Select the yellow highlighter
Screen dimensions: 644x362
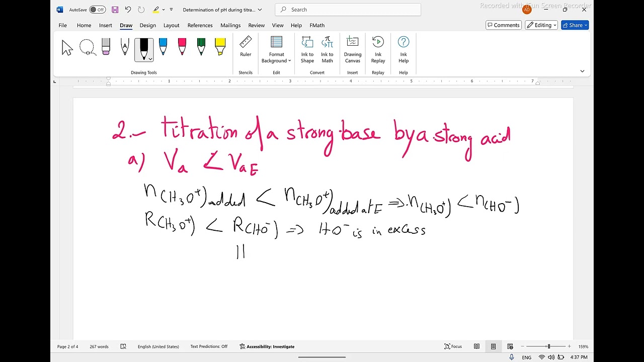click(220, 48)
